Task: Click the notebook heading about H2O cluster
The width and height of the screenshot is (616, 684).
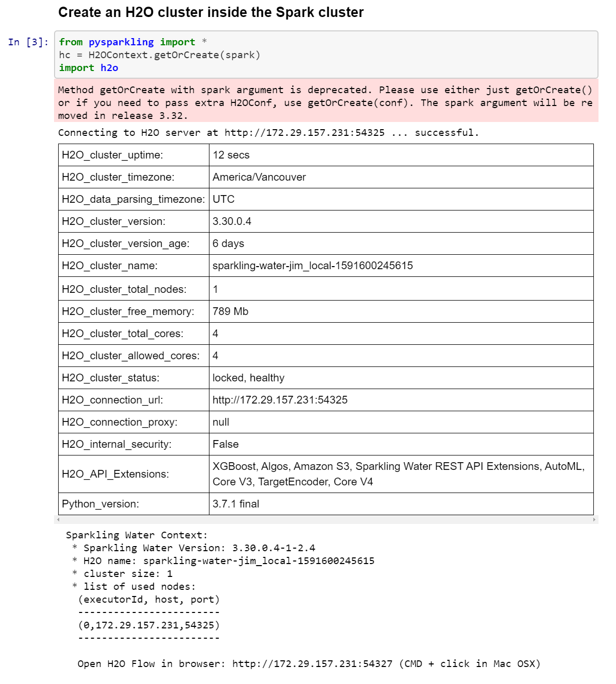Action: (212, 12)
